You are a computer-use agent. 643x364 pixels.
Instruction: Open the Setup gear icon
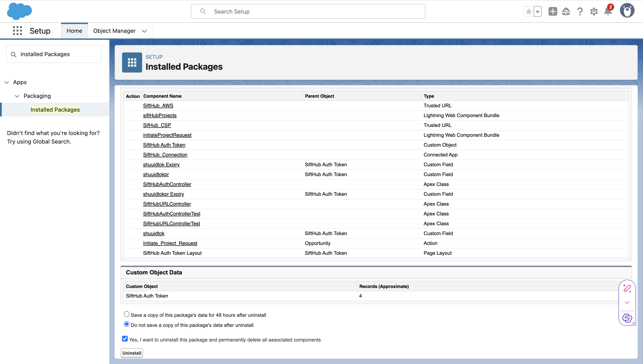point(594,12)
